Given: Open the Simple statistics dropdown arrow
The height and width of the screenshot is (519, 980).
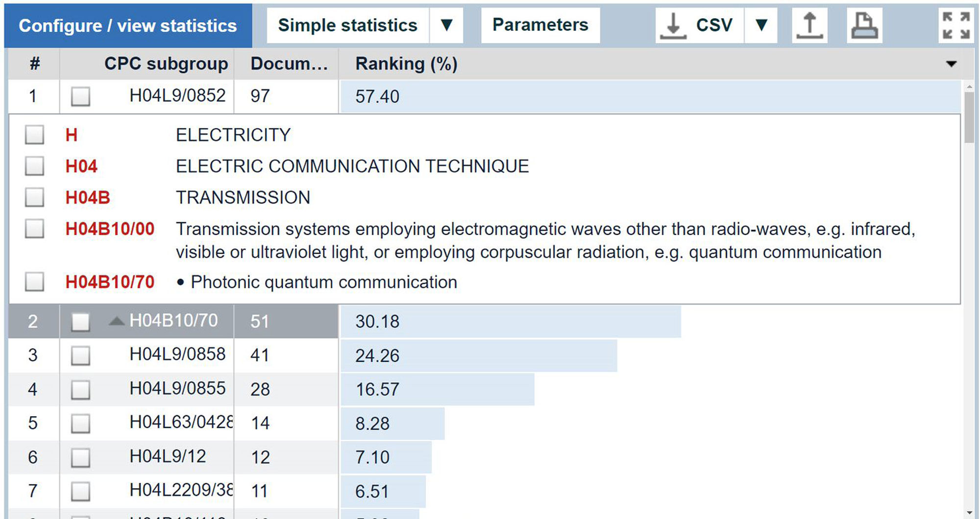Looking at the screenshot, I should (x=446, y=25).
